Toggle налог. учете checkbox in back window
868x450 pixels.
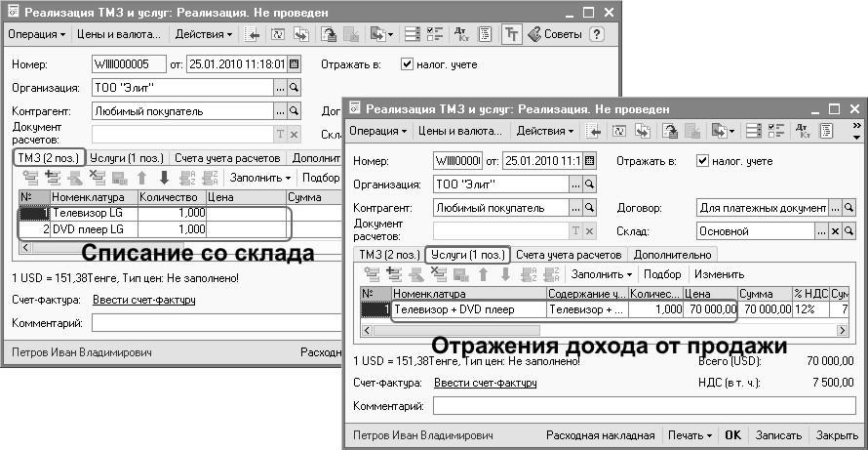click(408, 64)
